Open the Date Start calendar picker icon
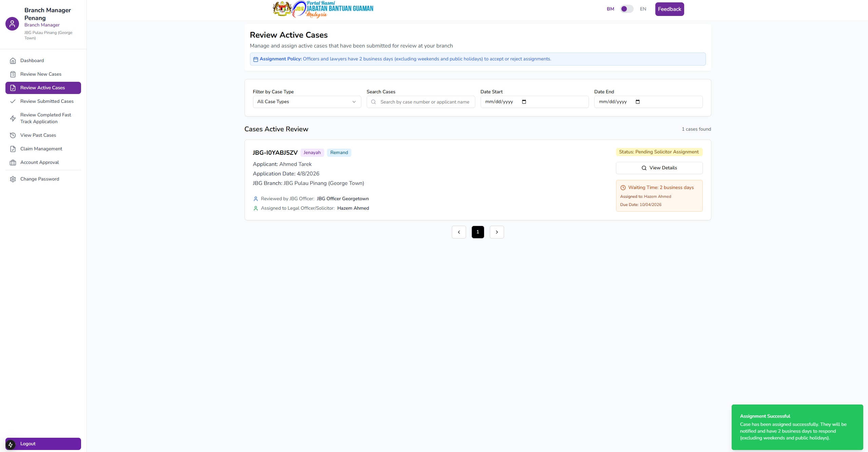868x452 pixels. pos(524,102)
